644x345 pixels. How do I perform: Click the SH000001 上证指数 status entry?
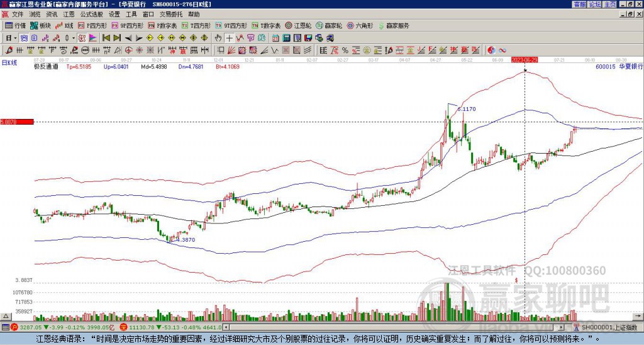click(610, 327)
